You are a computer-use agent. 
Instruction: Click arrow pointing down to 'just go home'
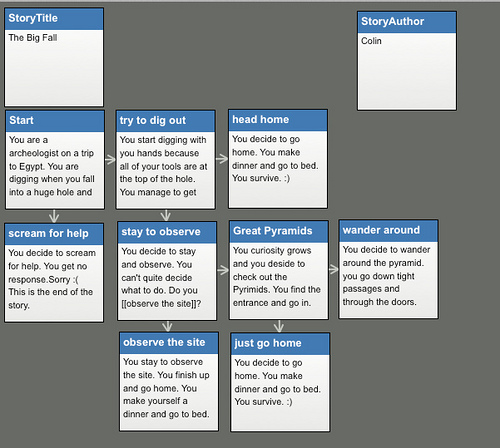coord(279,326)
